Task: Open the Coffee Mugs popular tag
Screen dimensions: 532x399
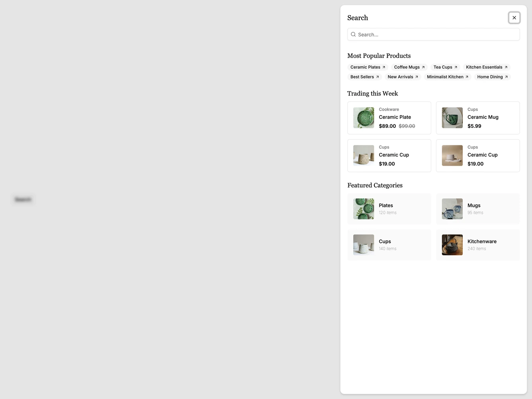Action: (x=409, y=67)
